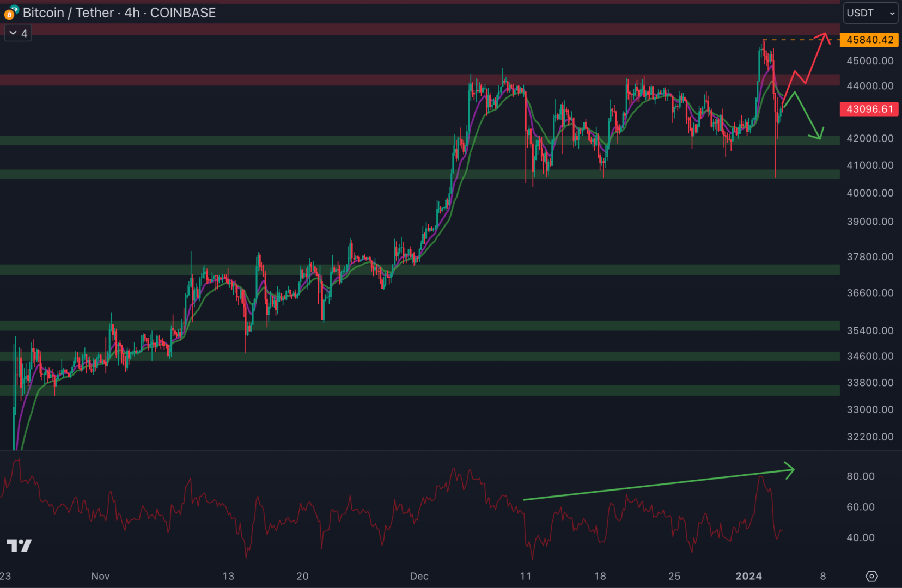902x588 pixels.
Task: Click the 32200.00 price axis value
Action: (870, 437)
